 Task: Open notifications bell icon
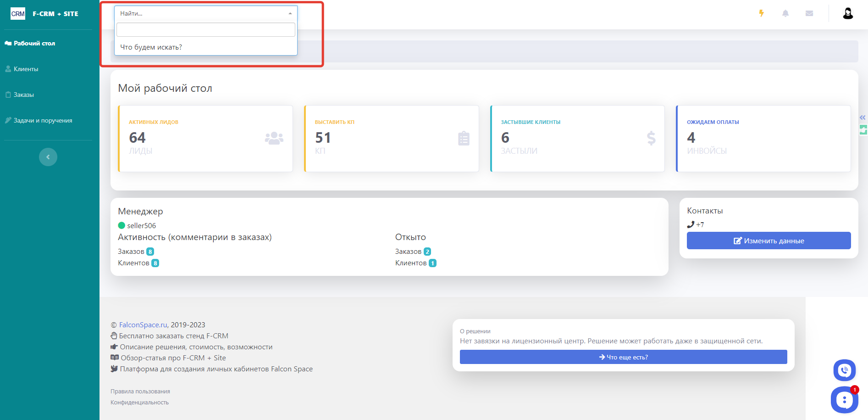pos(785,13)
